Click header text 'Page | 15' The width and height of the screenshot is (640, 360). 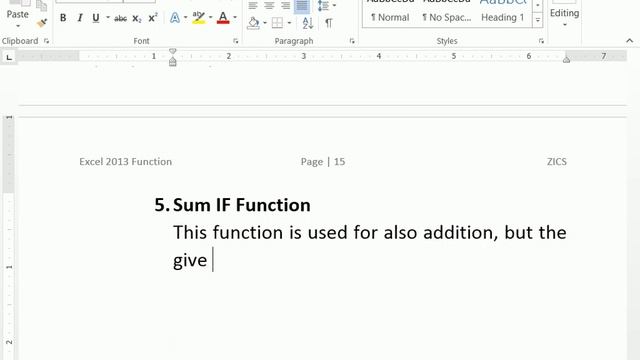coord(323,162)
